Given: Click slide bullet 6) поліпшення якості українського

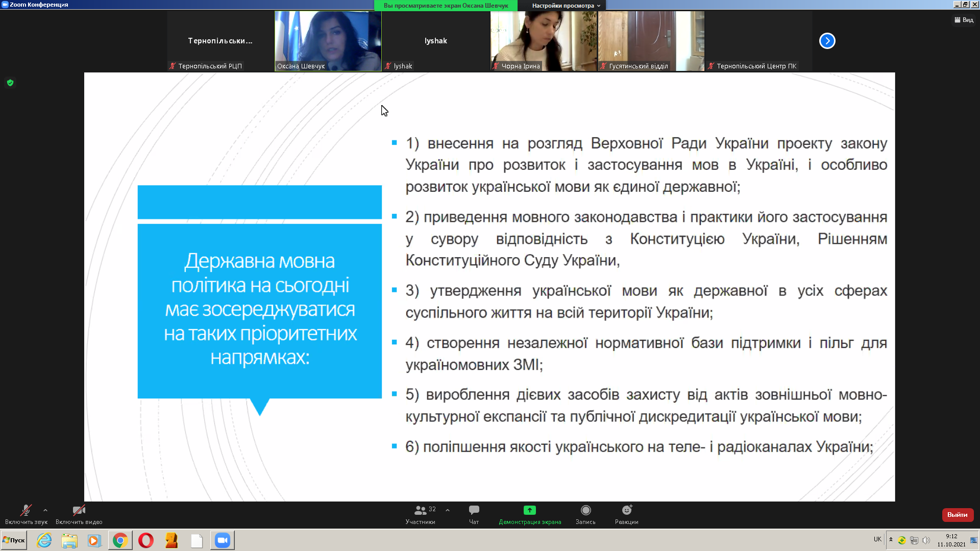Looking at the screenshot, I should [639, 447].
